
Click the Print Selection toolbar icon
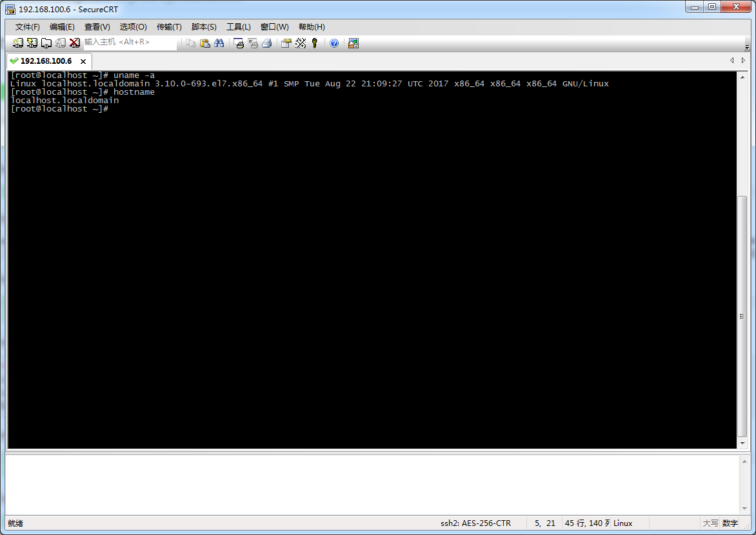[x=253, y=43]
